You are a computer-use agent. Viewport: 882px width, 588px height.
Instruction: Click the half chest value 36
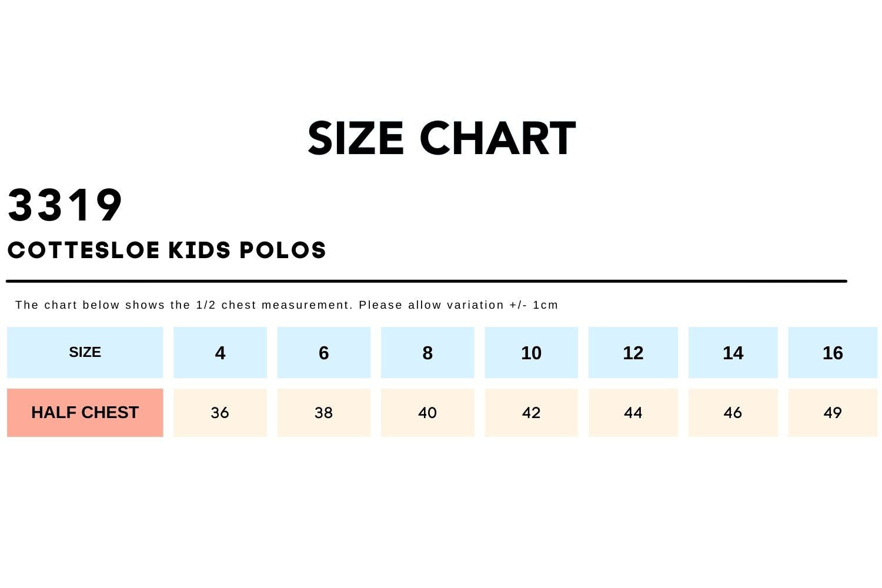[220, 413]
